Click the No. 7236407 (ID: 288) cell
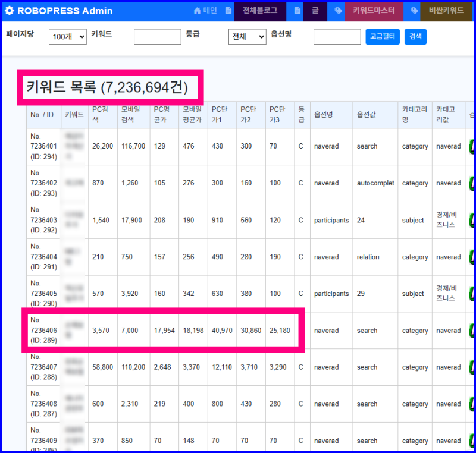The width and height of the screenshot is (476, 453). (x=43, y=367)
